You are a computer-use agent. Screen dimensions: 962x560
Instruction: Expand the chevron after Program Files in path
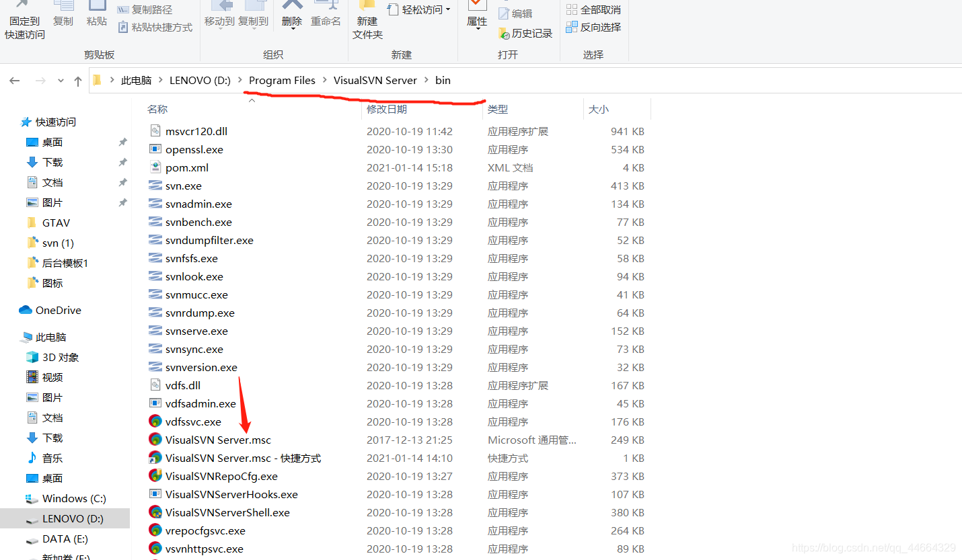click(x=324, y=81)
